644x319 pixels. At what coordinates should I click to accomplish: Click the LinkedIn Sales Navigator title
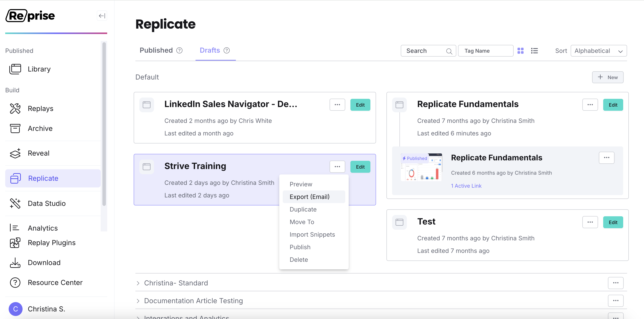pos(230,104)
